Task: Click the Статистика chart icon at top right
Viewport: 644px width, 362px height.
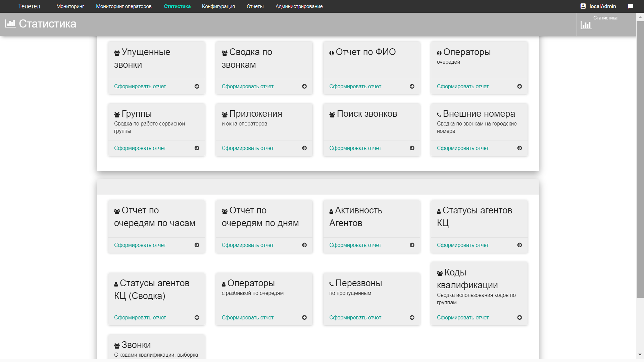Action: 586,25
